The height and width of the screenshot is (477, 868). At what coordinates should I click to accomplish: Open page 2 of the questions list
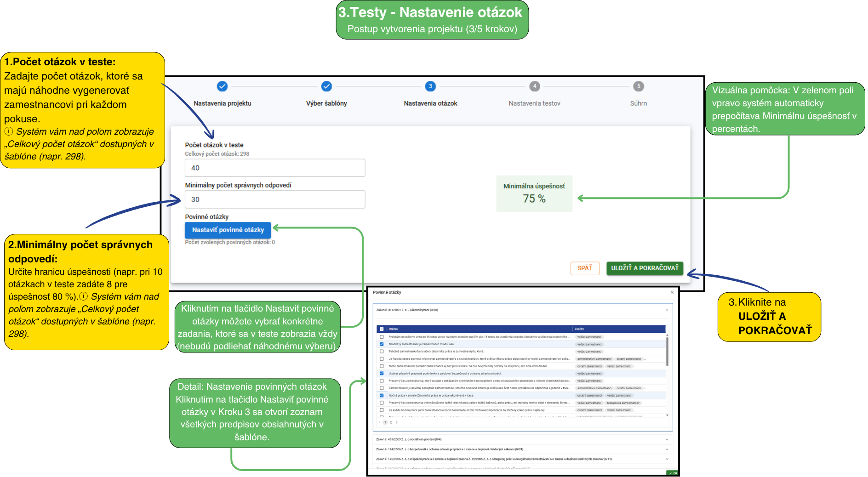(391, 422)
